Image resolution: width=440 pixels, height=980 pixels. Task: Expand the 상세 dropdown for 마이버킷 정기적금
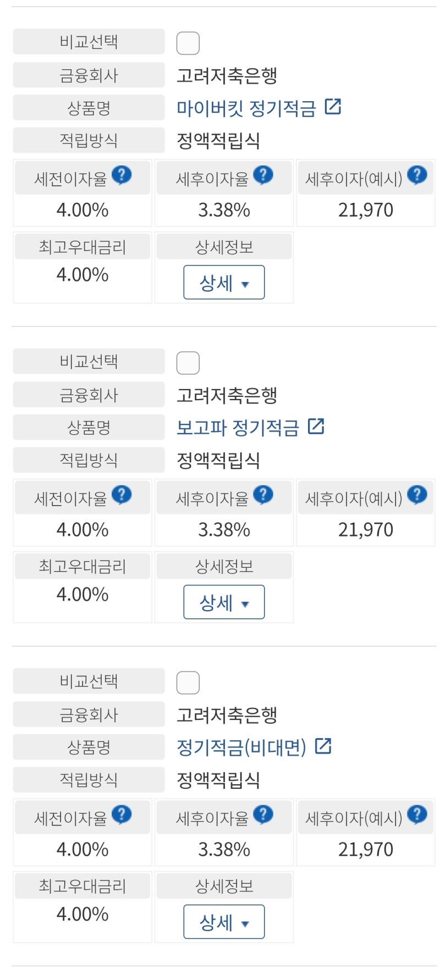click(x=223, y=283)
